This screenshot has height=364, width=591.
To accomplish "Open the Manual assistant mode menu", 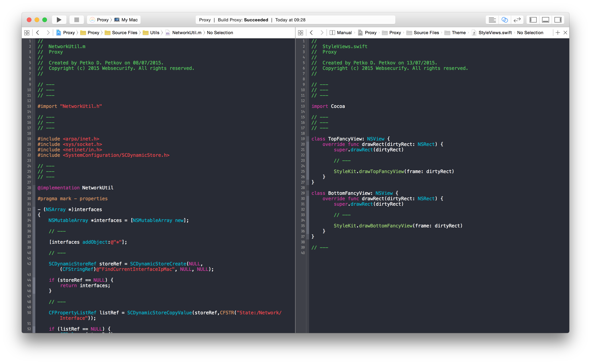I will coord(341,33).
